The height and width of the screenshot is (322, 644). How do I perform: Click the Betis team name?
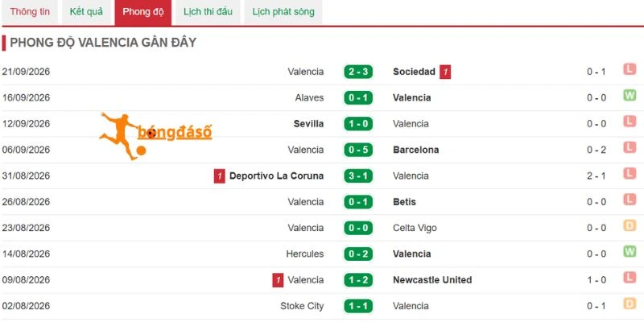404,202
